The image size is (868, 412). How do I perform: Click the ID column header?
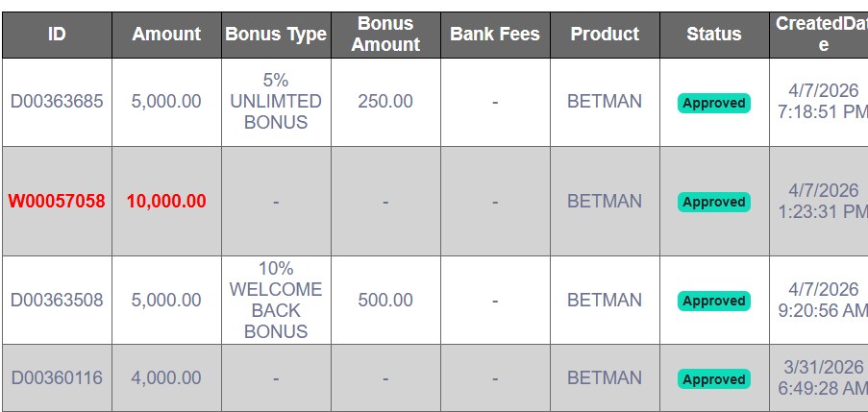tap(57, 35)
